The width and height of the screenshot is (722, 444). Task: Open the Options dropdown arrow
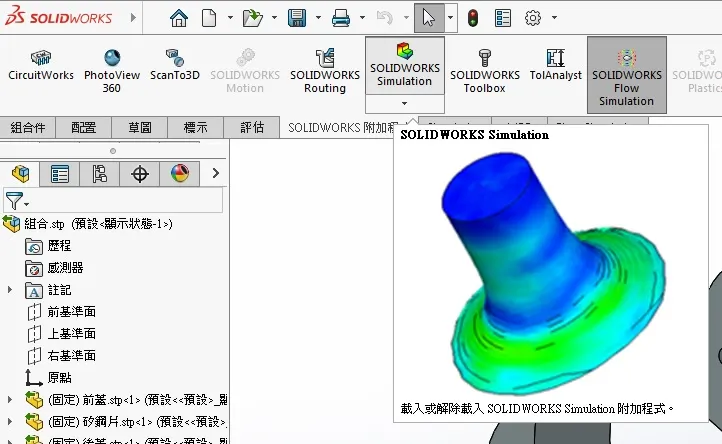(554, 18)
